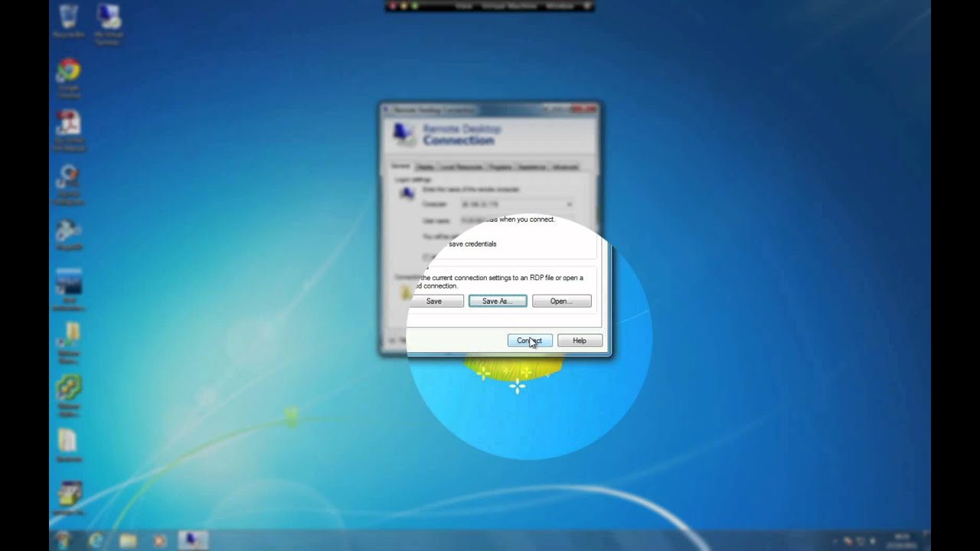Select the Google Chrome desktop icon
The image size is (980, 551).
pos(68,77)
